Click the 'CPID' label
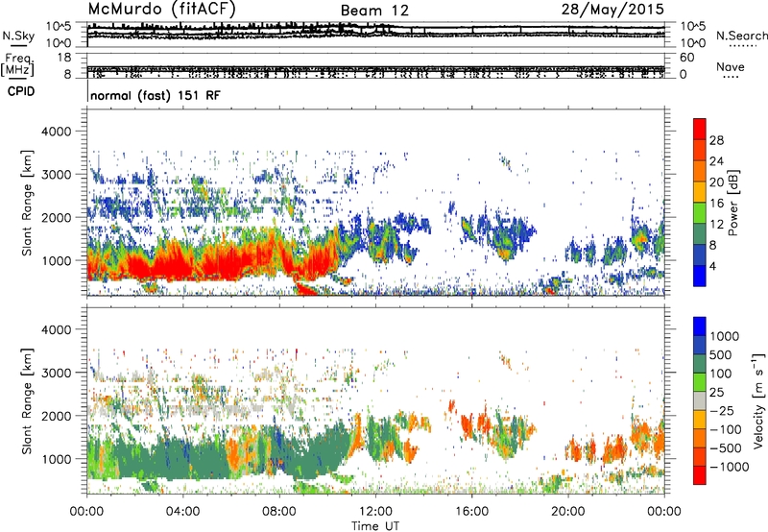Image resolution: width=768 pixels, height=532 pixels. 21,91
